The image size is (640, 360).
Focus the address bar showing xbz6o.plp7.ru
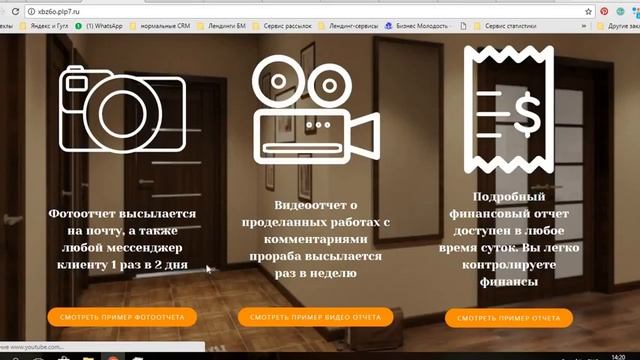click(310, 11)
